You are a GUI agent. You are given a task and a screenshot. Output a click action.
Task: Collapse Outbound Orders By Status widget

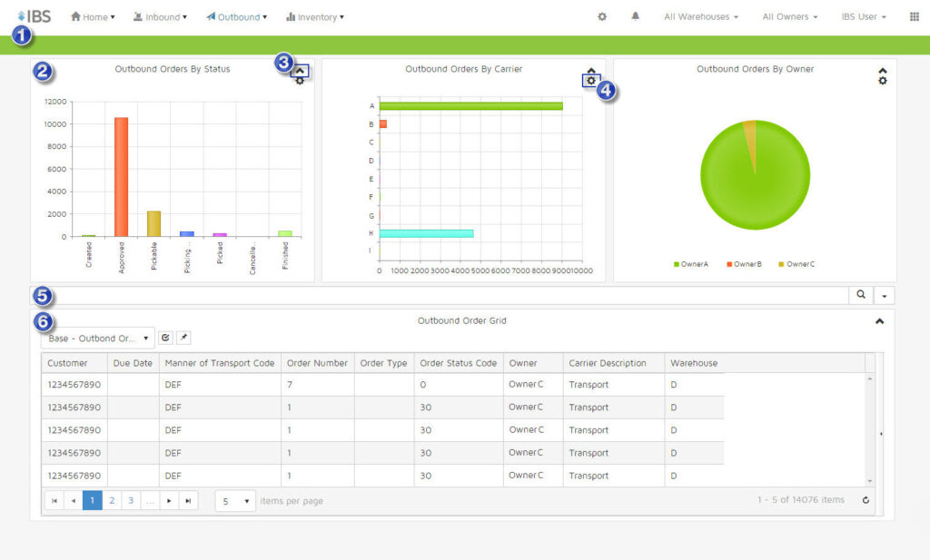[x=300, y=71]
